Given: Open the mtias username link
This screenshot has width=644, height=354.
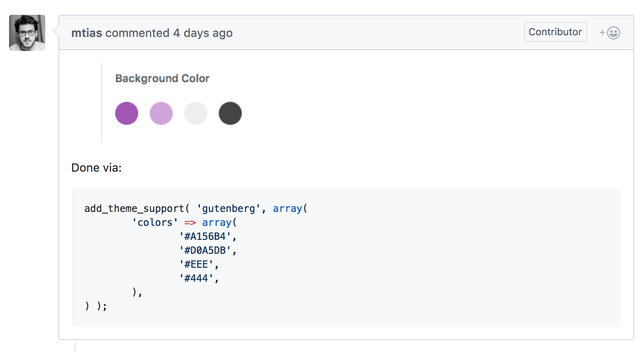Looking at the screenshot, I should coord(86,33).
